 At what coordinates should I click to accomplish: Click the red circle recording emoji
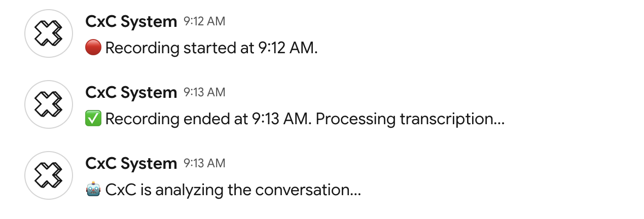(93, 48)
